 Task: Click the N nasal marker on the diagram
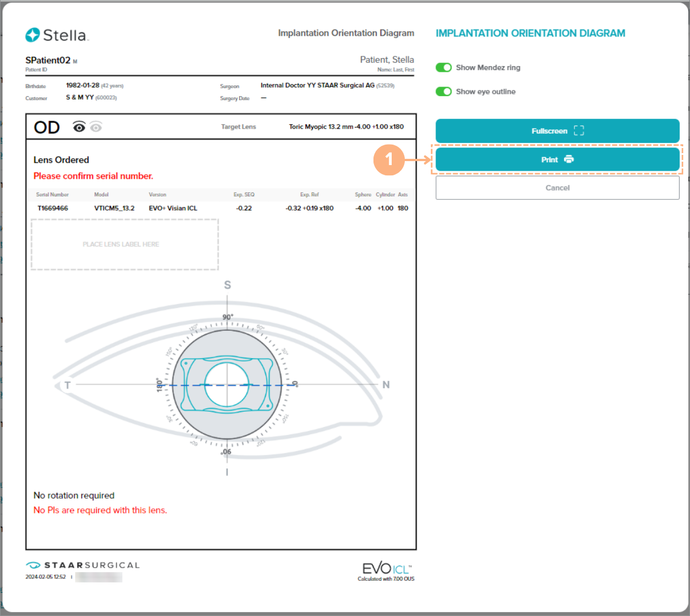386,385
